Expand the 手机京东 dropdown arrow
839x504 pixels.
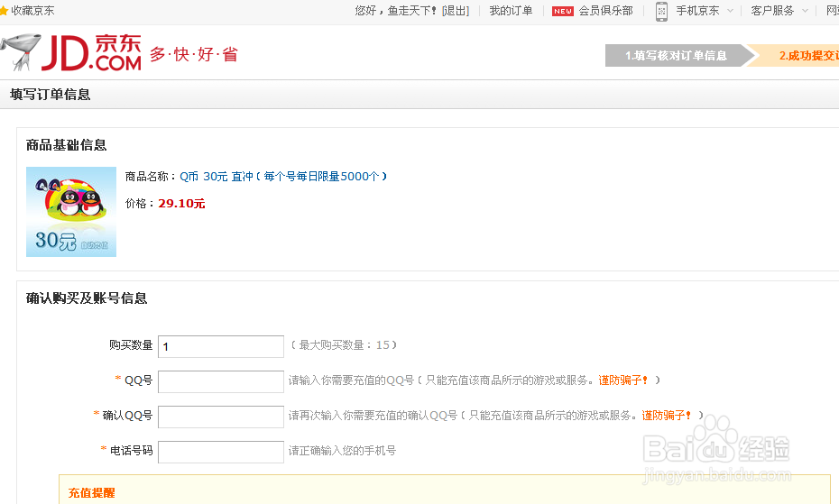(x=730, y=11)
